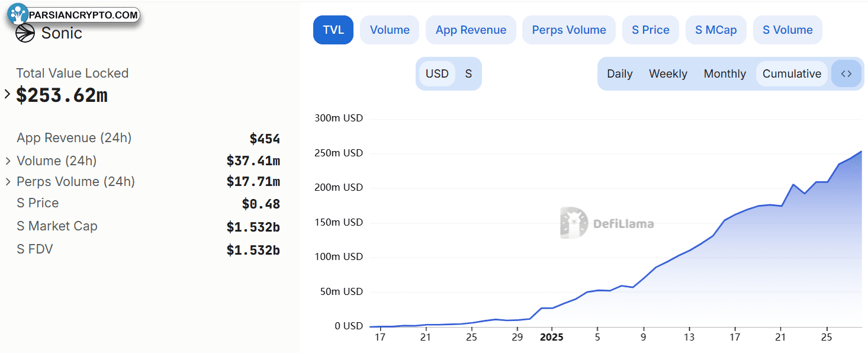Click the Sonic chain logo icon
The image size is (868, 353).
tap(25, 33)
